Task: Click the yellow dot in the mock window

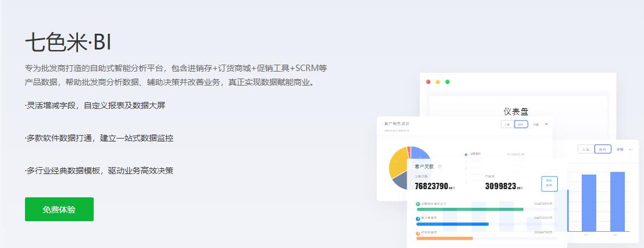Action: [x=438, y=82]
